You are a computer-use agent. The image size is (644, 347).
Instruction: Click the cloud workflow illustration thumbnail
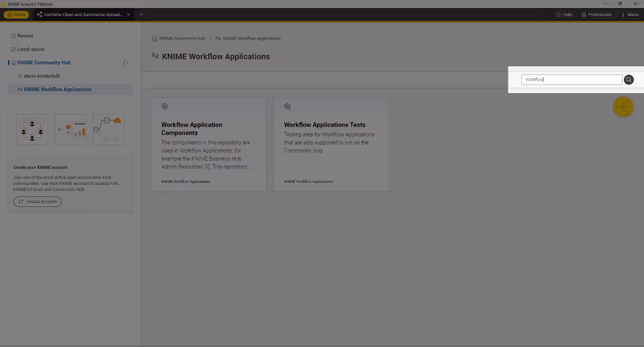tap(109, 129)
